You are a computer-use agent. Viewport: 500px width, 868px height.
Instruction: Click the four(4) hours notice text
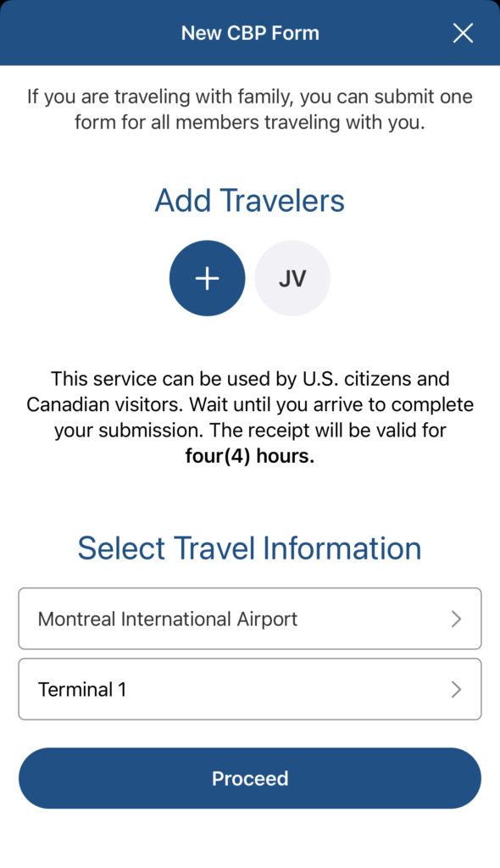tap(250, 456)
